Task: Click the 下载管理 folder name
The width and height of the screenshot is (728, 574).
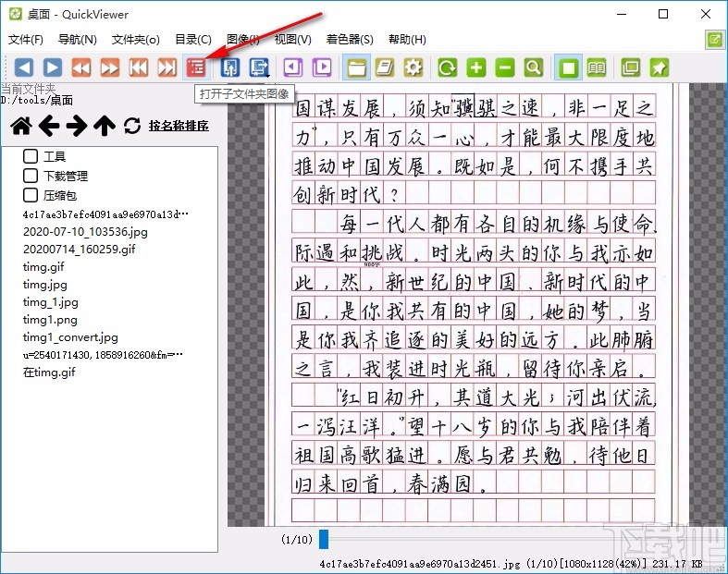Action: (66, 177)
